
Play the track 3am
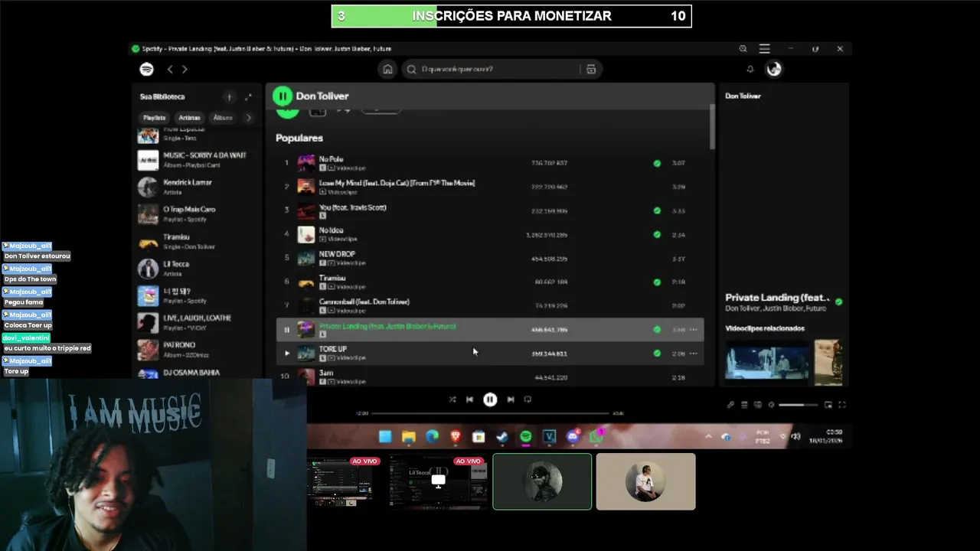pos(490,377)
